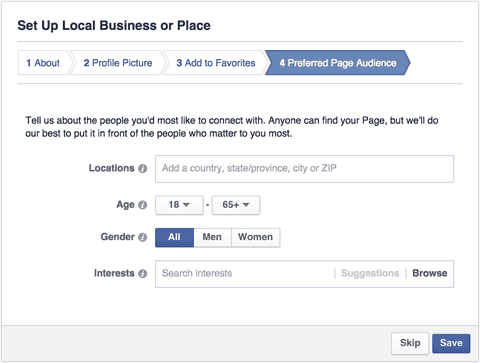Go to step 3 Add to Favorites
This screenshot has height=363, width=480.
click(x=216, y=63)
